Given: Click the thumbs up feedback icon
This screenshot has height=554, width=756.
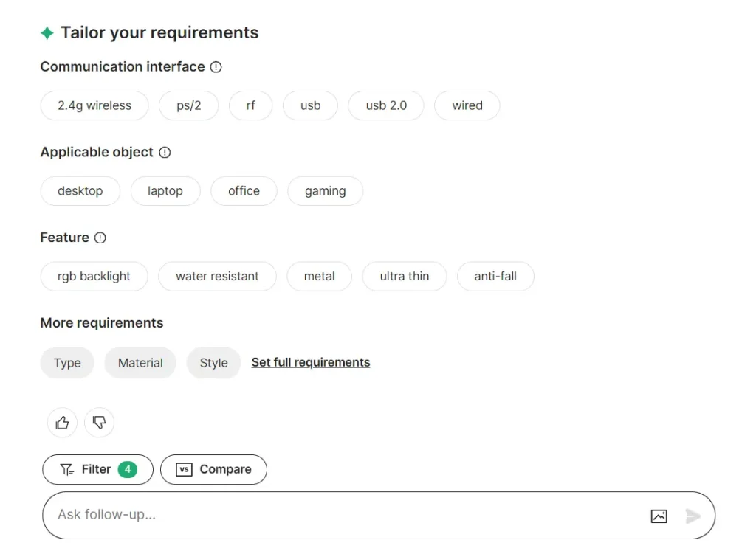Looking at the screenshot, I should [x=62, y=423].
